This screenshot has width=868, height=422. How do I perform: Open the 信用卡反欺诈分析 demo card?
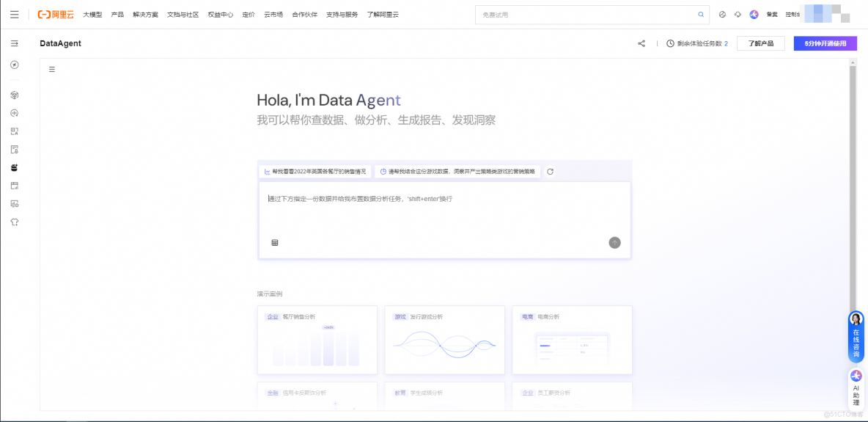click(x=317, y=396)
